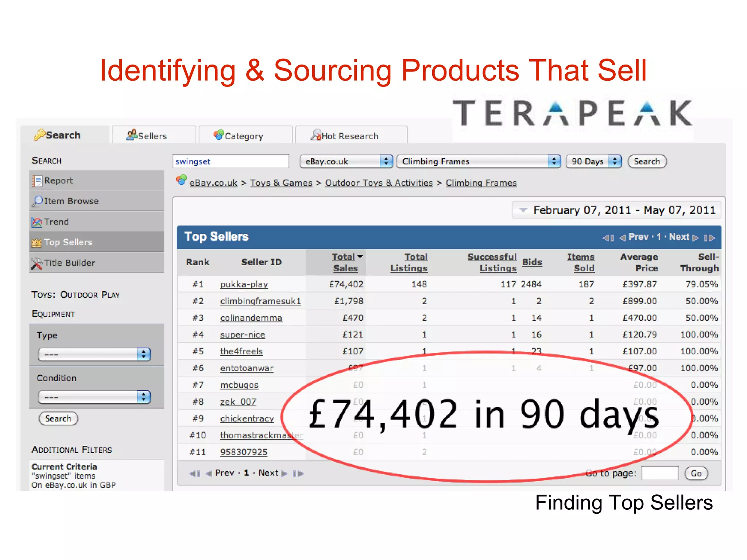Go to last page in Top Sellers header
Screen dimensions: 747x560
click(709, 237)
